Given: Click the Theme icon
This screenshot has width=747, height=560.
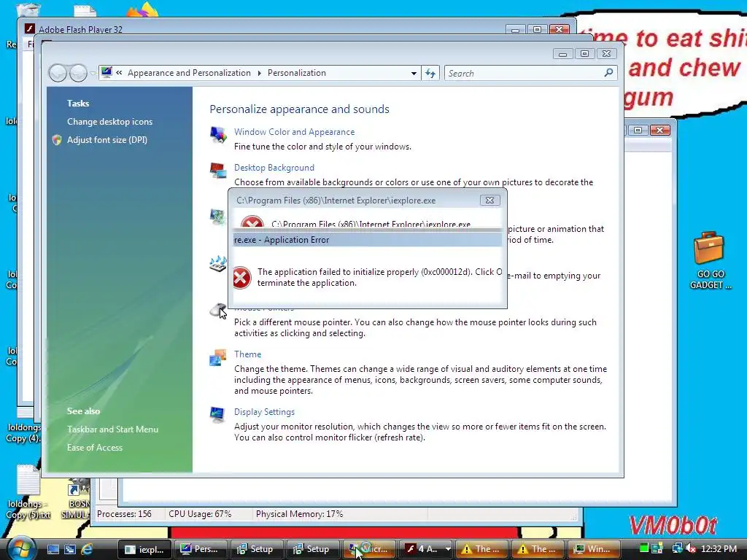Looking at the screenshot, I should point(218,357).
